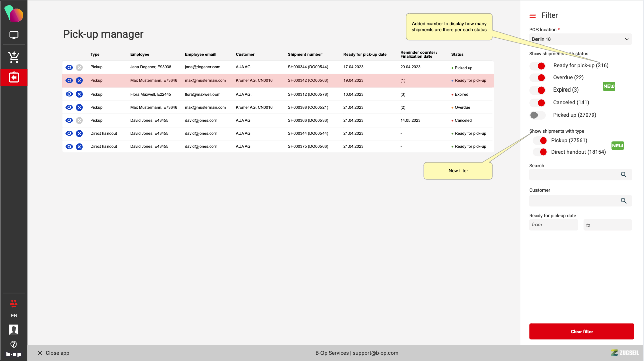This screenshot has width=644, height=361.
Task: Disable the Overdue status filter
Action: point(538,78)
